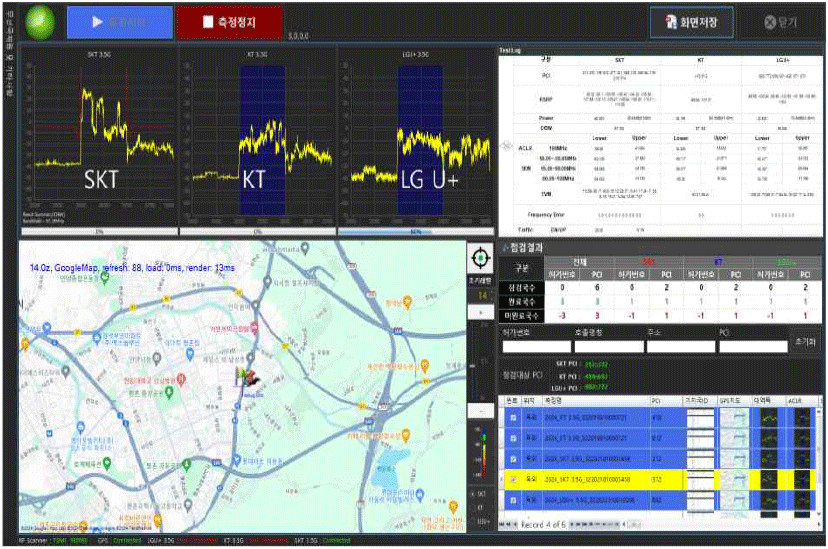Click "Record 4 of 5" navigator text
The image size is (828, 549).
pyautogui.click(x=543, y=525)
